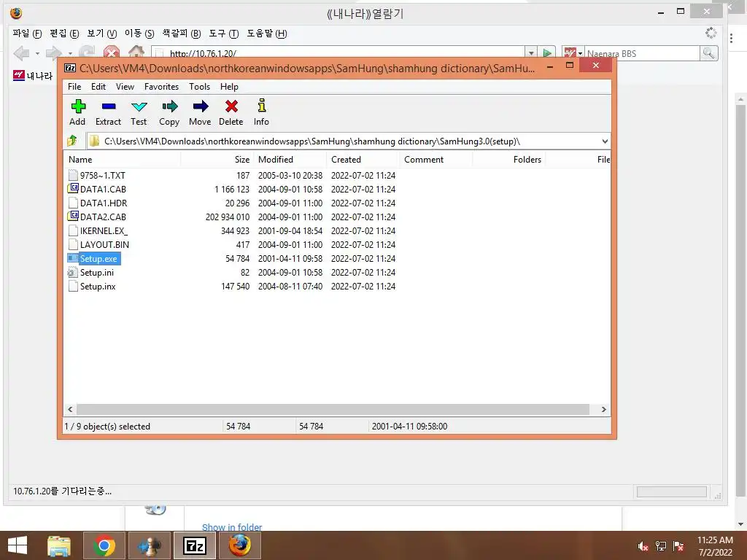Screen dimensions: 747x560
Task: Expand the browser URL history dropdown
Action: pyautogui.click(x=531, y=52)
